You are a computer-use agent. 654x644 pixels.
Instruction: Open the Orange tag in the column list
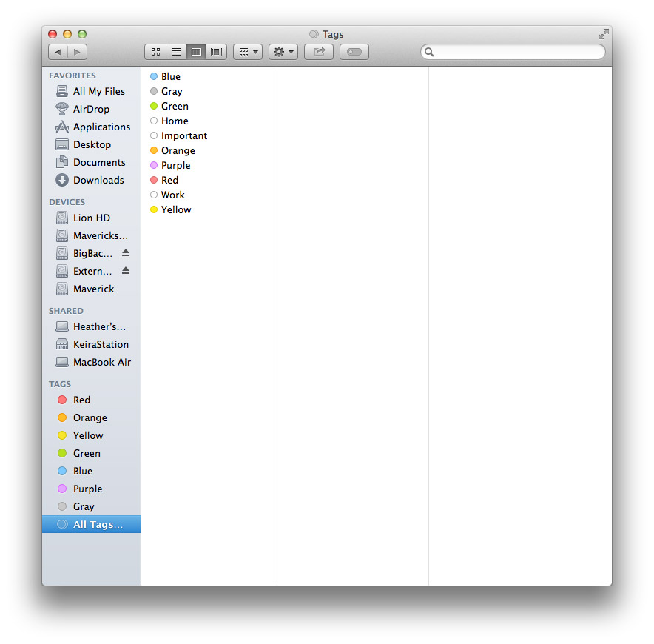click(209, 150)
